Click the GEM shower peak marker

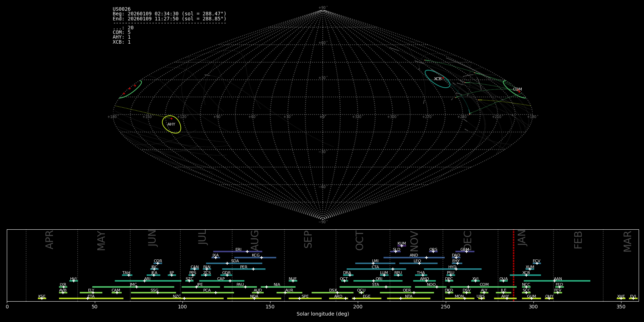click(x=467, y=252)
